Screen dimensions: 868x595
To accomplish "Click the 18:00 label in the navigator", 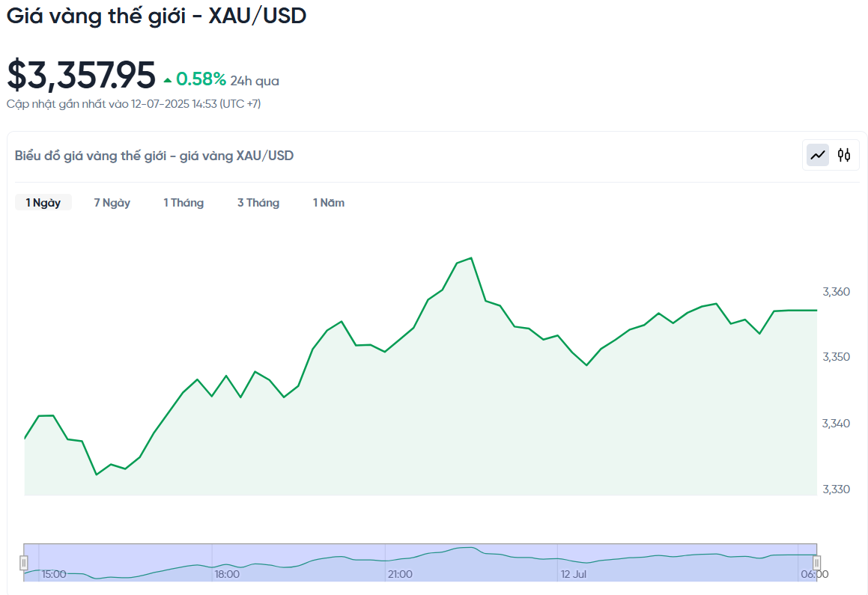I will coord(227,574).
